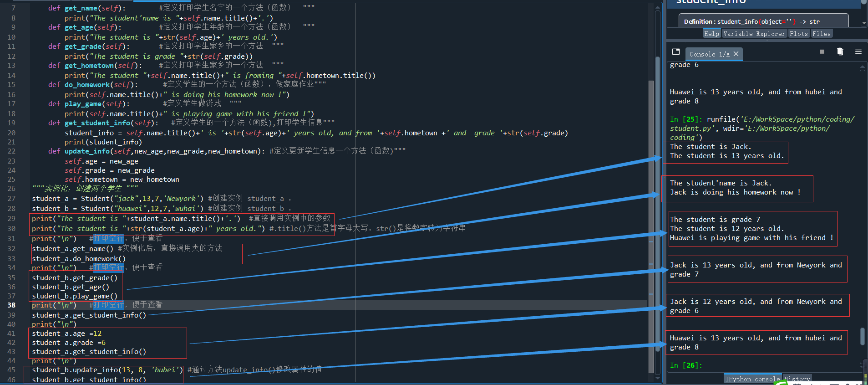Click 'student_b.get_age()' on line 36
Image resolution: width=868 pixels, height=385 pixels.
coord(71,287)
